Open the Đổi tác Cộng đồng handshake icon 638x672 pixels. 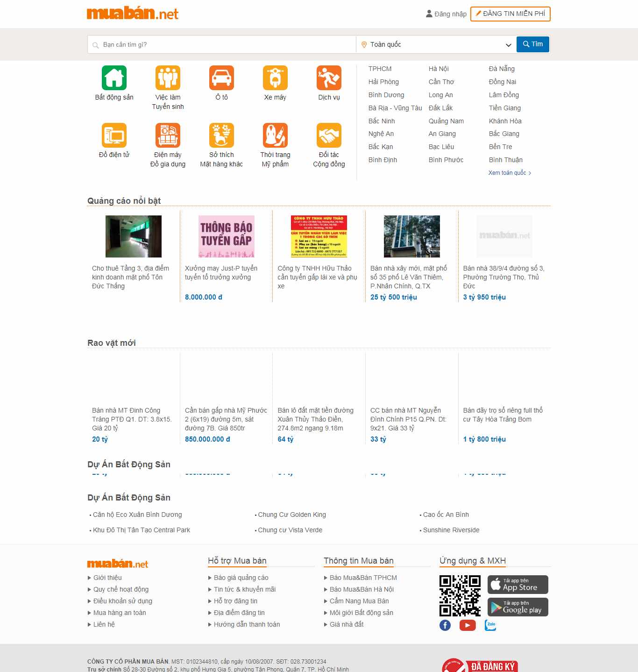coord(330,136)
